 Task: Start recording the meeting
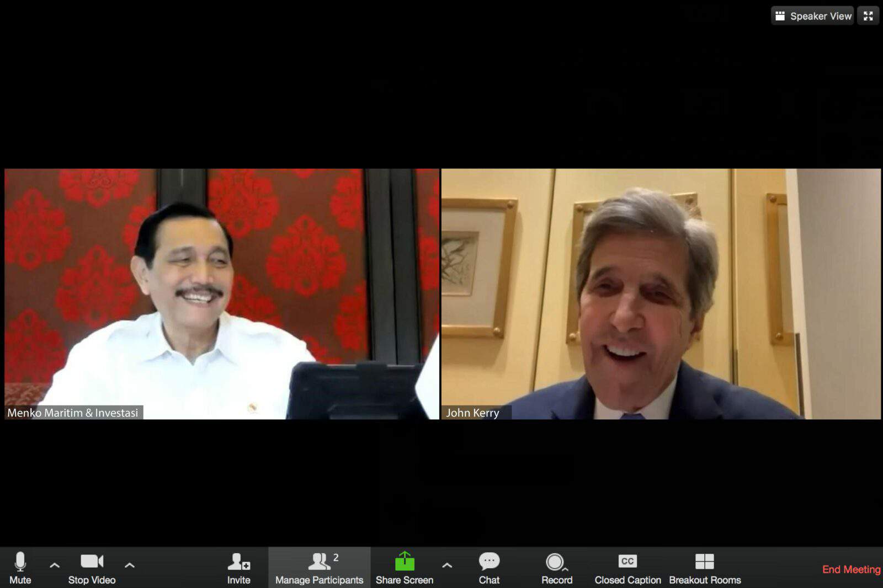[557, 568]
